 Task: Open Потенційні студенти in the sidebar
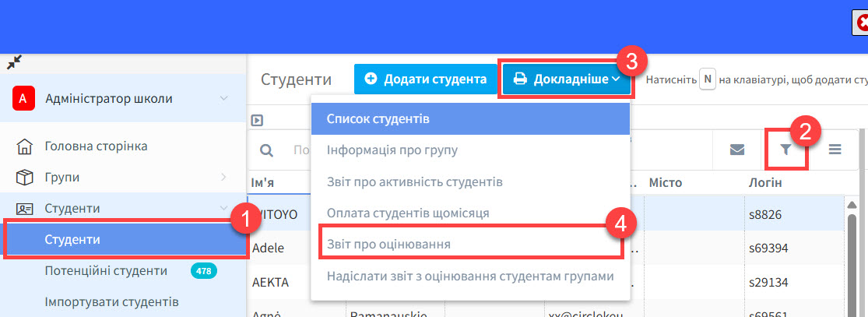(106, 270)
